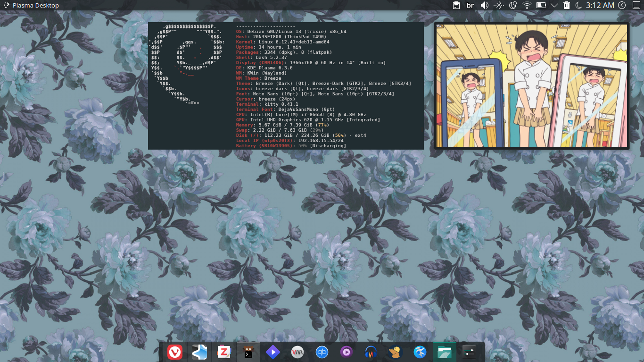Click the 'Local IP (wlp0s20f3)' line
The height and width of the screenshot is (362, 644).
290,141
